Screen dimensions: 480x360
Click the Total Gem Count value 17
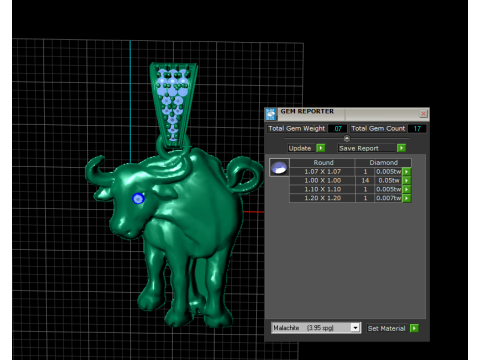[417, 129]
